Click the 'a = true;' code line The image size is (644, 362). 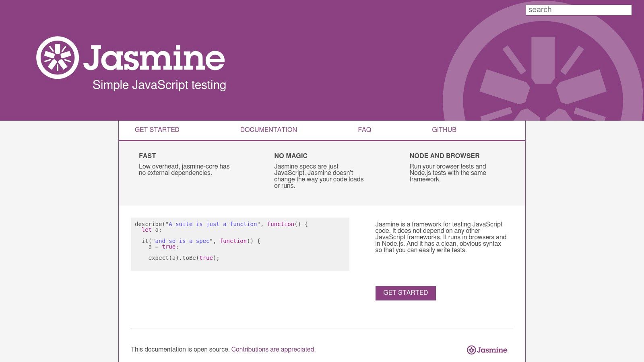click(163, 247)
